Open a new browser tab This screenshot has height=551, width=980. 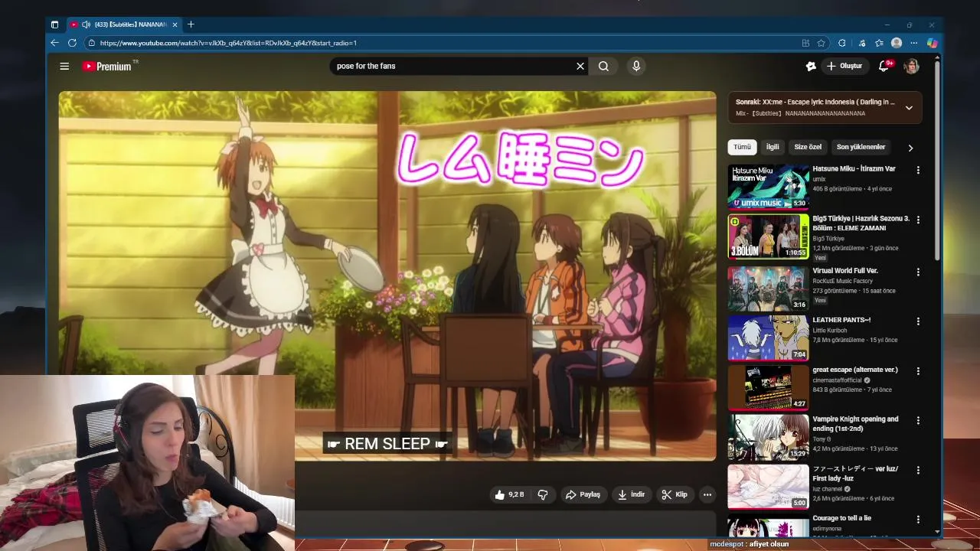(x=191, y=24)
